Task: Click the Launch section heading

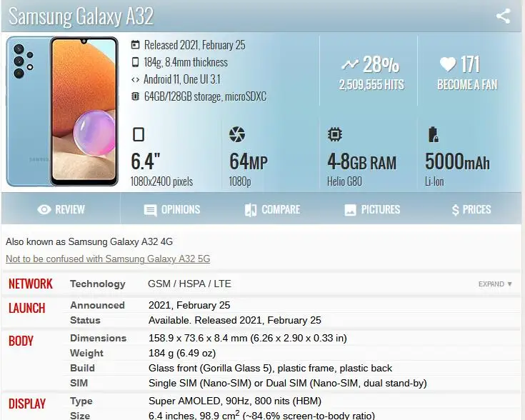Action: point(27,308)
